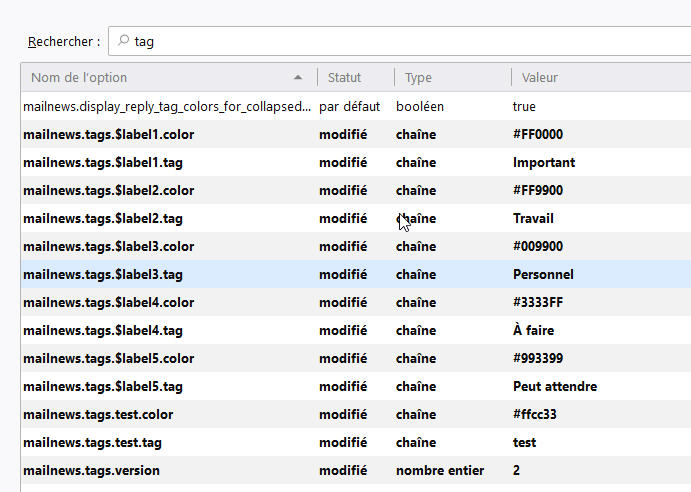Select the mailnews.tags.$label4.tag preference

point(102,330)
